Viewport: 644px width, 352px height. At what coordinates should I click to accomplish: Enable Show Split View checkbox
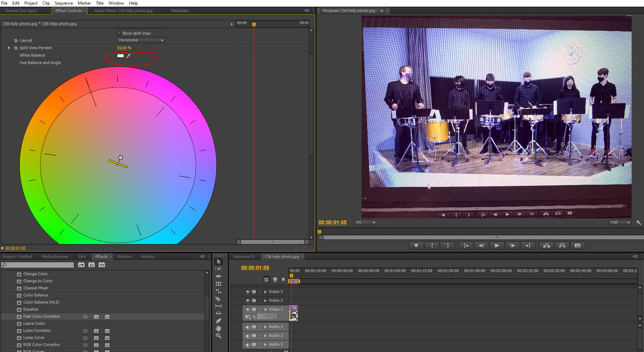click(x=119, y=33)
